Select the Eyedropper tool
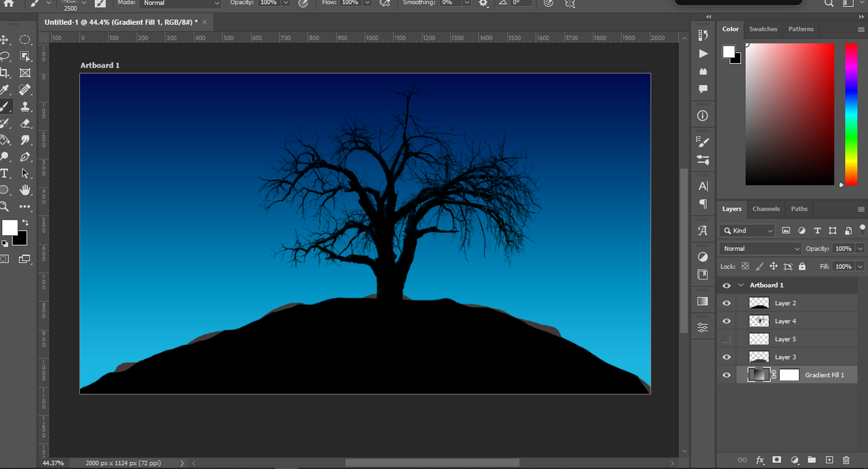 pyautogui.click(x=5, y=89)
